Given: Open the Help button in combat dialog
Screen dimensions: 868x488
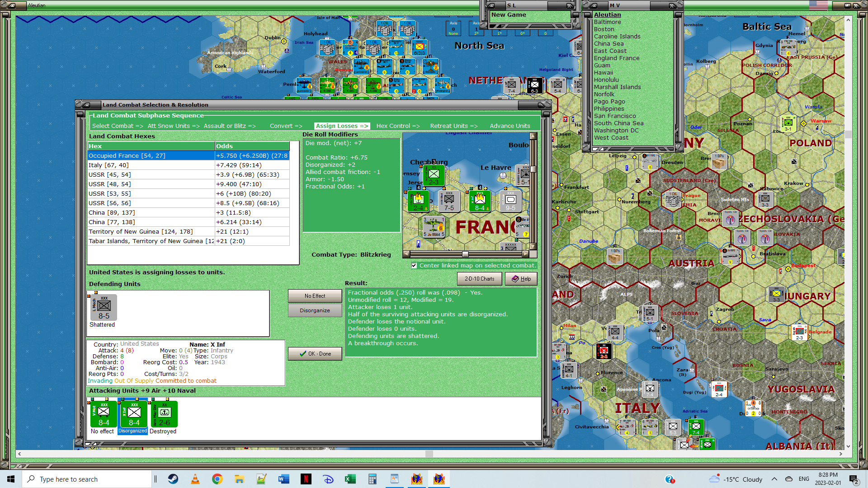Looking at the screenshot, I should coord(521,279).
